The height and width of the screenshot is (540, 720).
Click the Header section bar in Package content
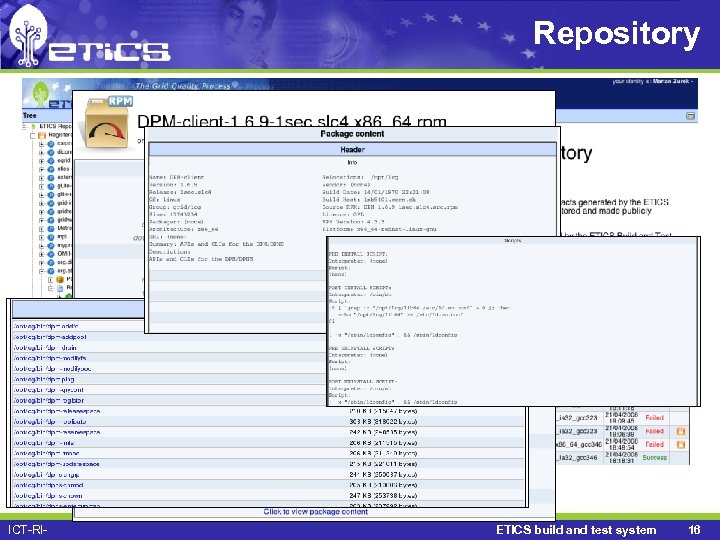coord(352,150)
